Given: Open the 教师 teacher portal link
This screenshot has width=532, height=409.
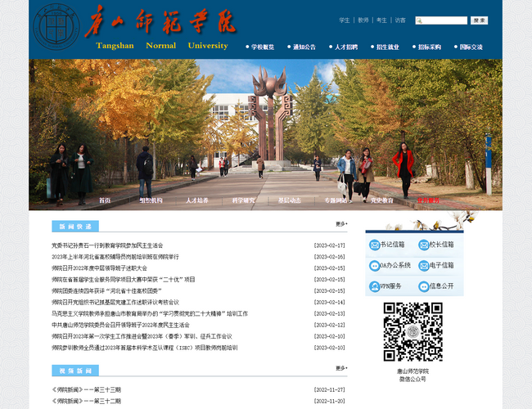Looking at the screenshot, I should tap(363, 20).
